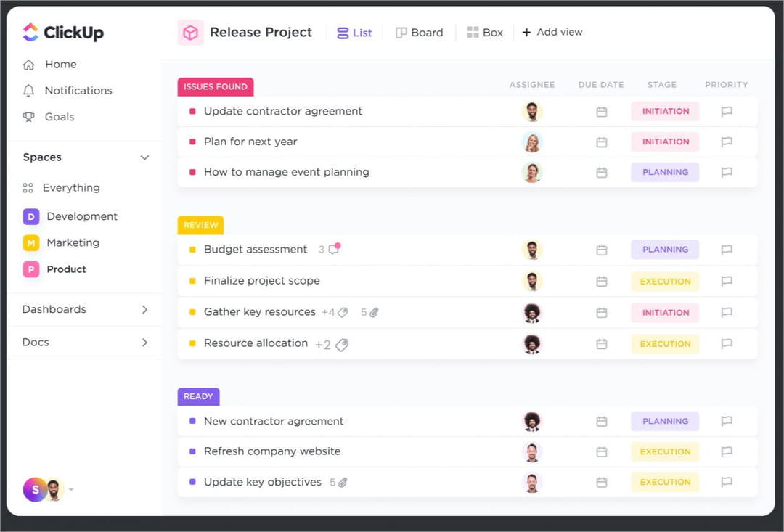Click calendar icon for Plan for next year
This screenshot has width=784, height=532.
(x=602, y=142)
